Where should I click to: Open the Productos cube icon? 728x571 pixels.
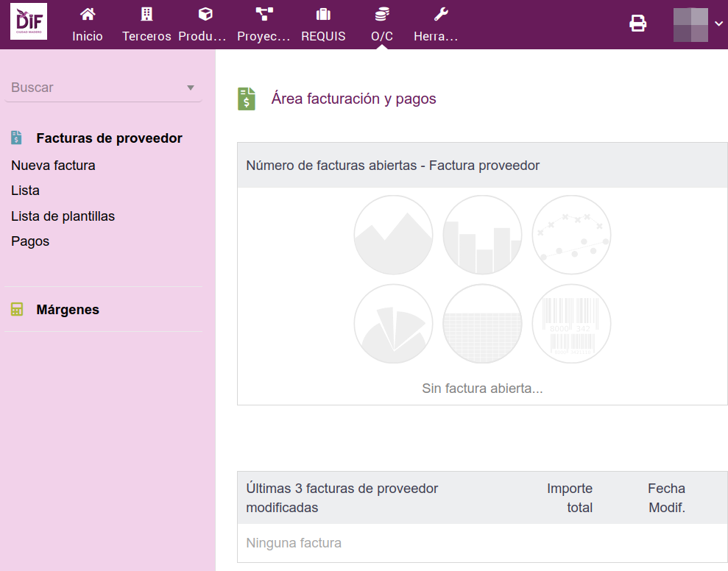point(205,15)
